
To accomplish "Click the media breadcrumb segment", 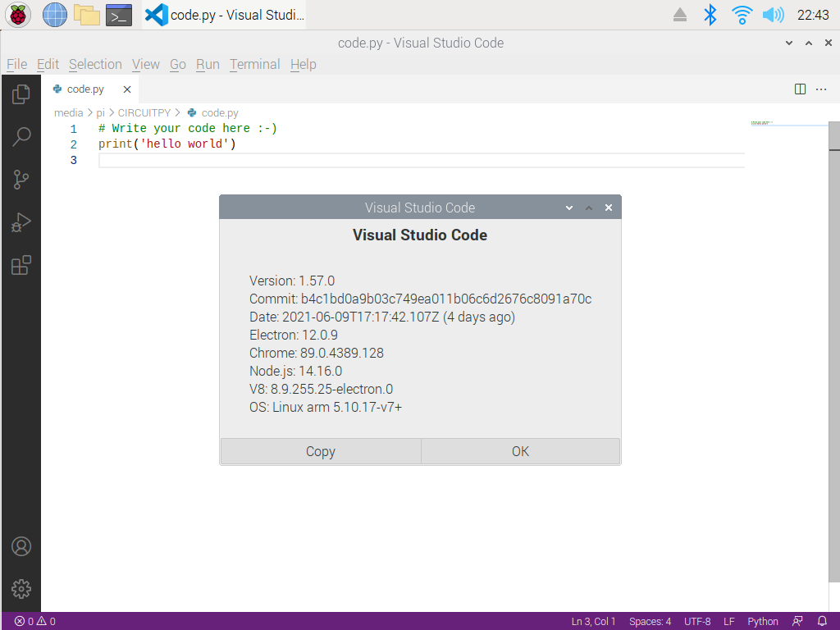I will (x=69, y=112).
